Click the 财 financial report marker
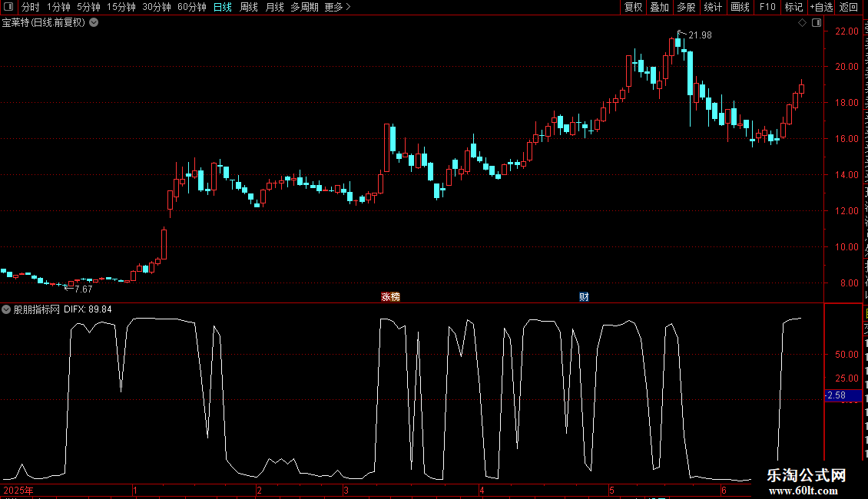This screenshot has height=499, width=868. coord(584,297)
